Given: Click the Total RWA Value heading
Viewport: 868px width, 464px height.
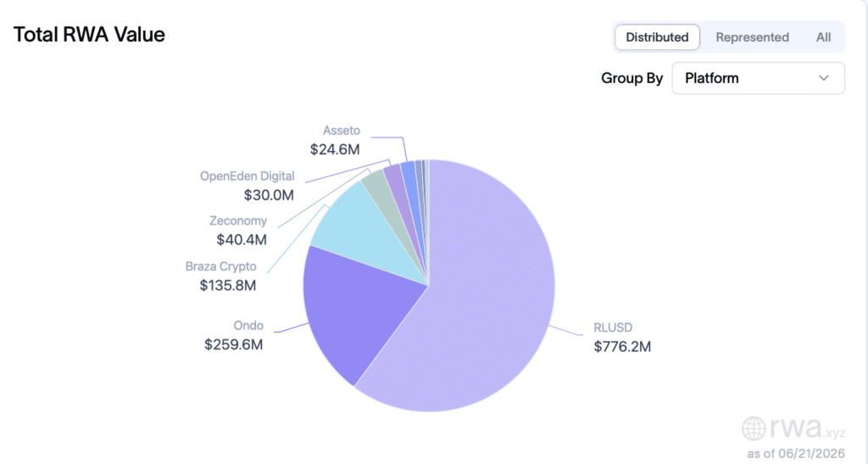Looking at the screenshot, I should [x=89, y=34].
